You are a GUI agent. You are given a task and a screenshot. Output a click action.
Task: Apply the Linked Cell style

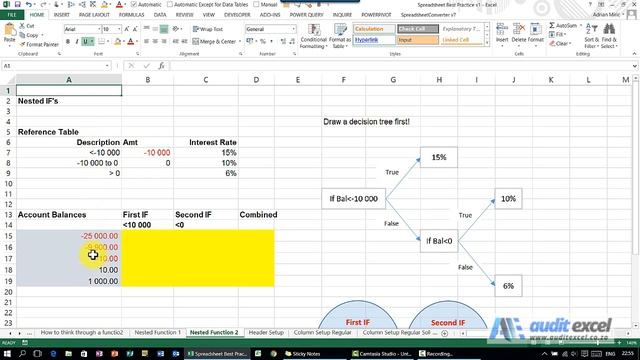[462, 40]
